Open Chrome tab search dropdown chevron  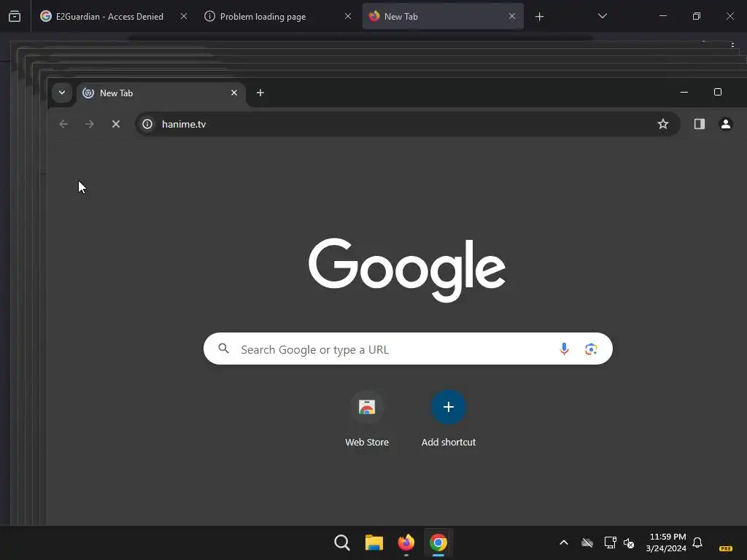pyautogui.click(x=62, y=93)
